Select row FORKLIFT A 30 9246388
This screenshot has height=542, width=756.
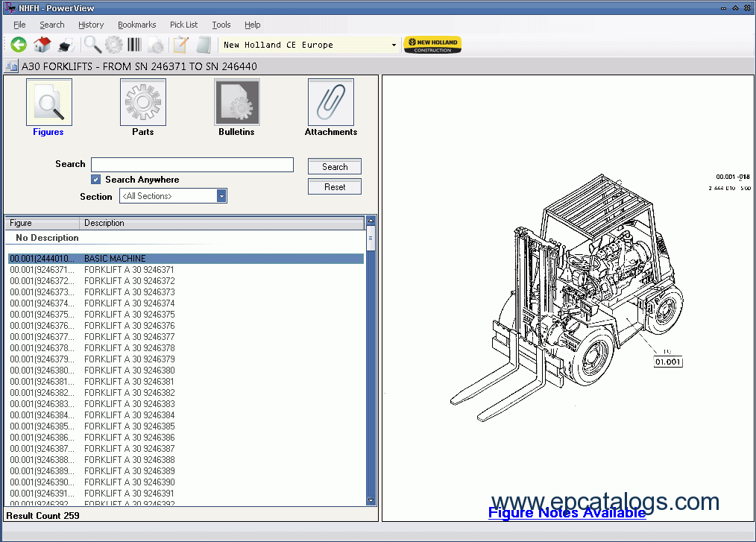click(186, 459)
